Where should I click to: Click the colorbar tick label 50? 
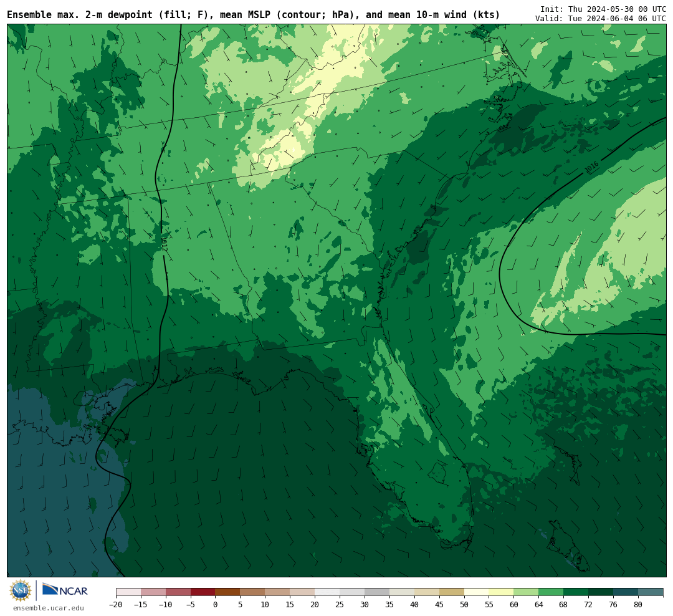[464, 604]
